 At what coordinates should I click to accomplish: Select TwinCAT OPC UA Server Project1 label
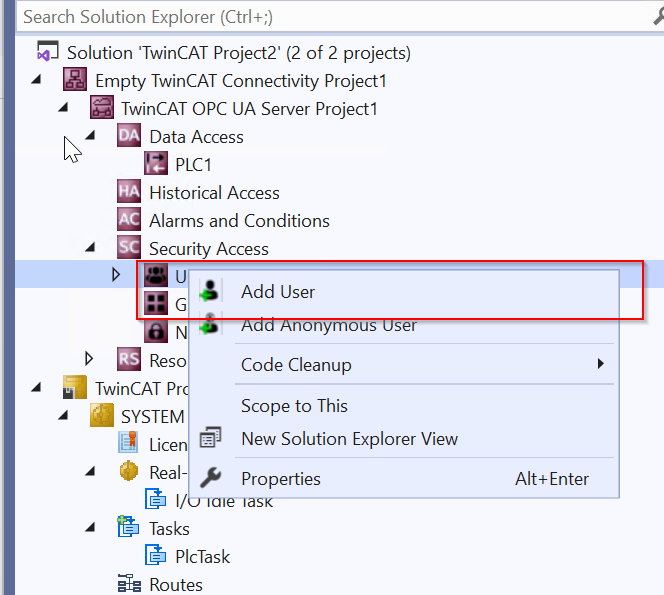pos(249,109)
